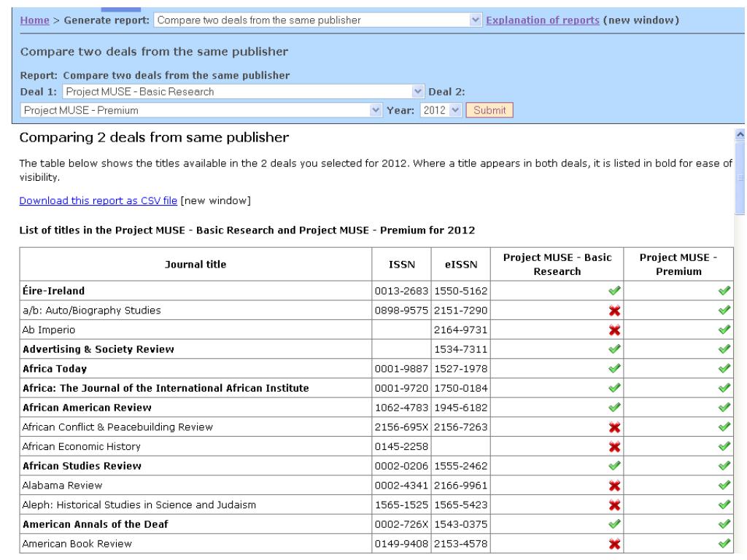Click the red cross for African Conflict & Peacebuilding Review
Image resolution: width=747 pixels, height=560 pixels.
pos(614,427)
